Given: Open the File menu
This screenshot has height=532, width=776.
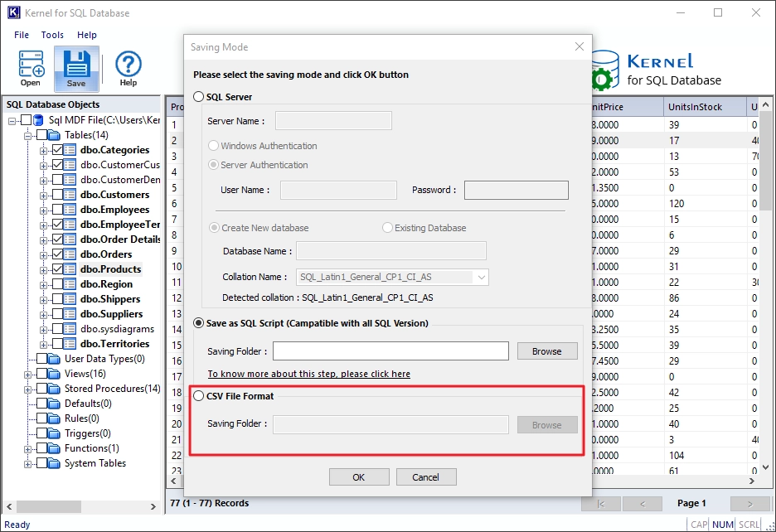Looking at the screenshot, I should pyautogui.click(x=22, y=35).
